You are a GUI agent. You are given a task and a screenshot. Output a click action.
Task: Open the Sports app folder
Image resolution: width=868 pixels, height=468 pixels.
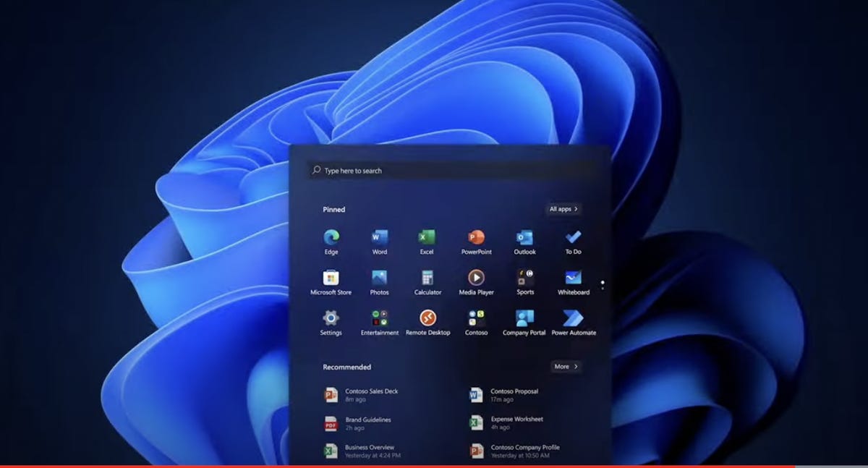(x=525, y=282)
